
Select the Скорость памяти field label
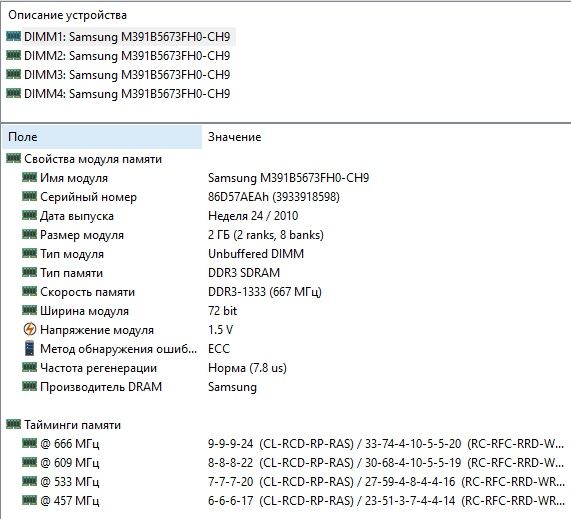click(87, 292)
